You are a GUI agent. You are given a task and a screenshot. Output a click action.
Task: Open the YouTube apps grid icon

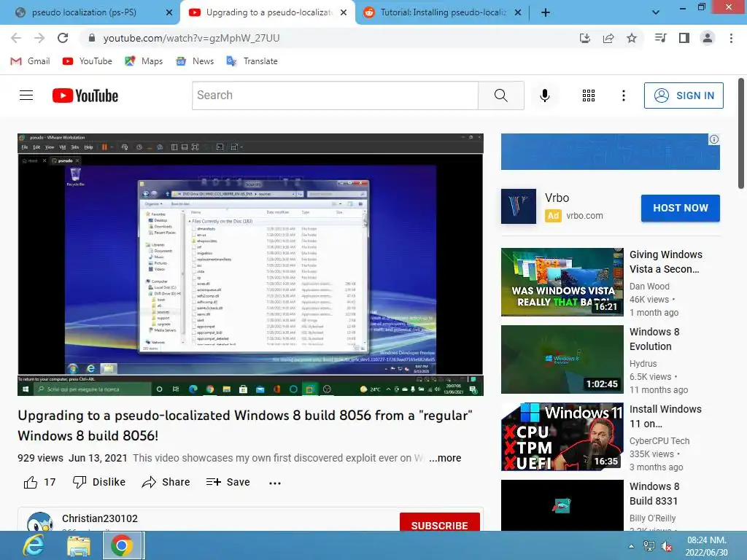589,96
